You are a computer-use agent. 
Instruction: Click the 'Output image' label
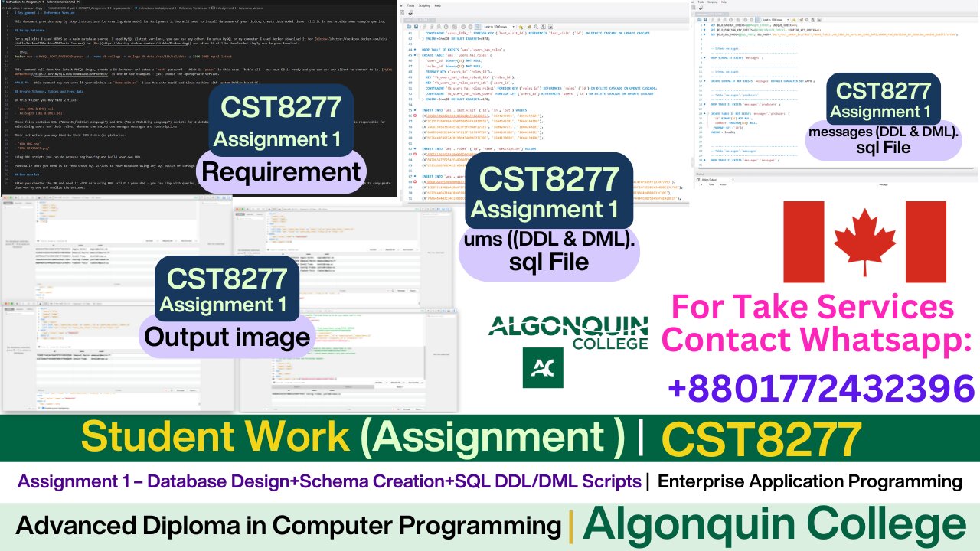tap(227, 337)
